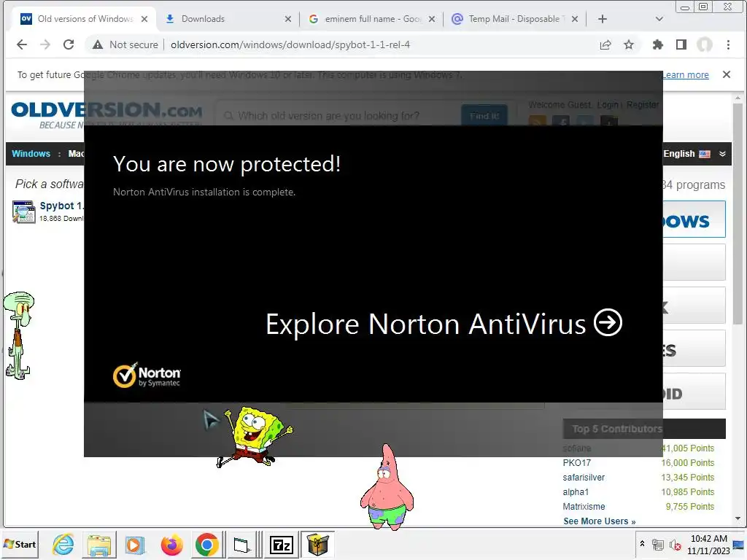Screen dimensions: 747x560
Task: Bookmark this page with the star icon
Action: click(x=629, y=44)
